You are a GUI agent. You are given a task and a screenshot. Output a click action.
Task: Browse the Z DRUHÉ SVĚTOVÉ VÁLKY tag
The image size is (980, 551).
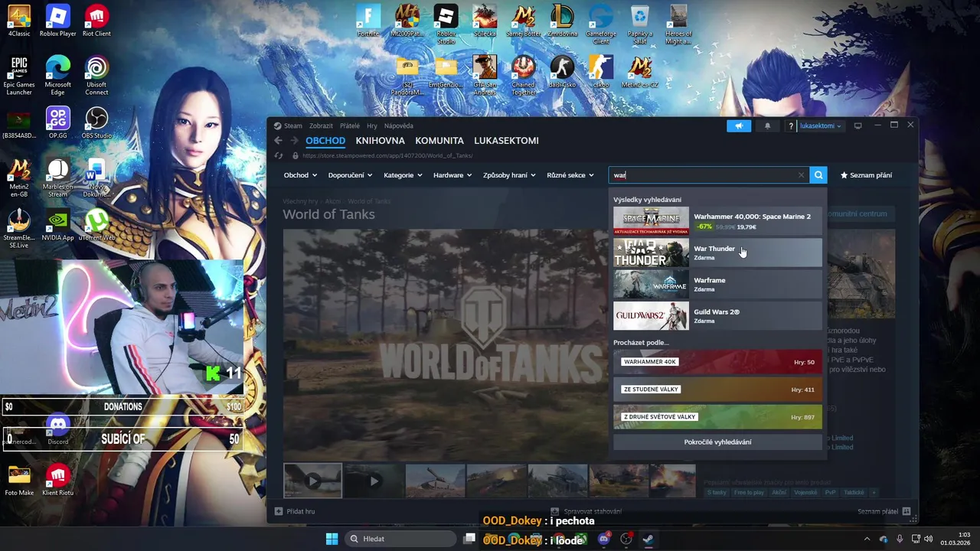717,417
